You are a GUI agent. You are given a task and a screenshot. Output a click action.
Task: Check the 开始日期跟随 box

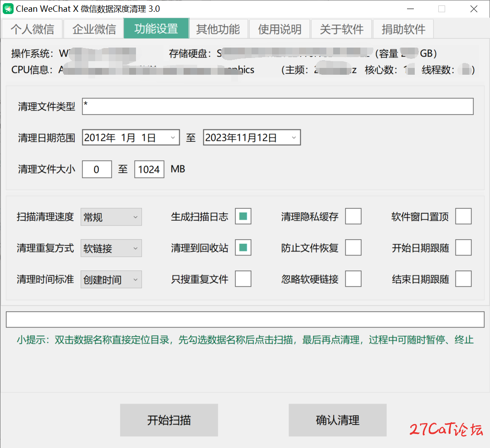[x=463, y=248]
